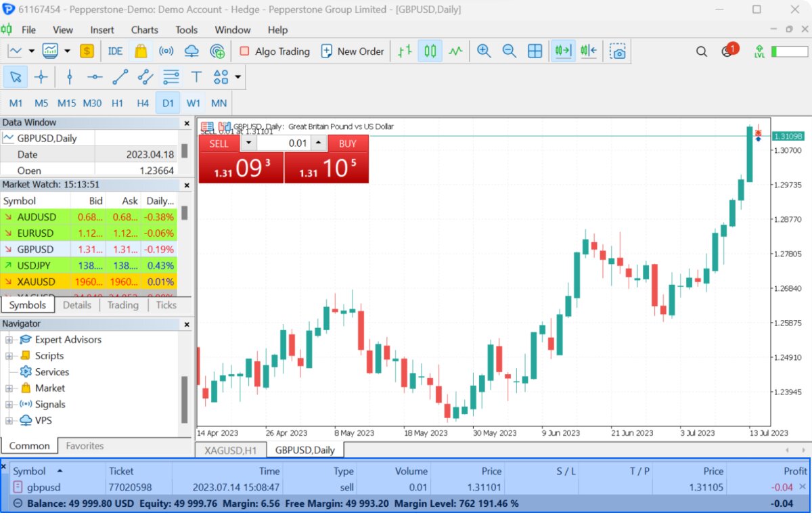Toggle chart auto scroll to end

[x=563, y=51]
